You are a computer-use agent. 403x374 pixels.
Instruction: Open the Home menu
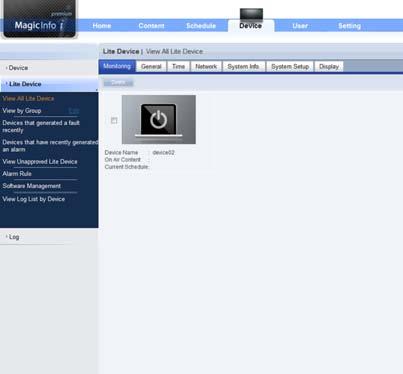(102, 26)
